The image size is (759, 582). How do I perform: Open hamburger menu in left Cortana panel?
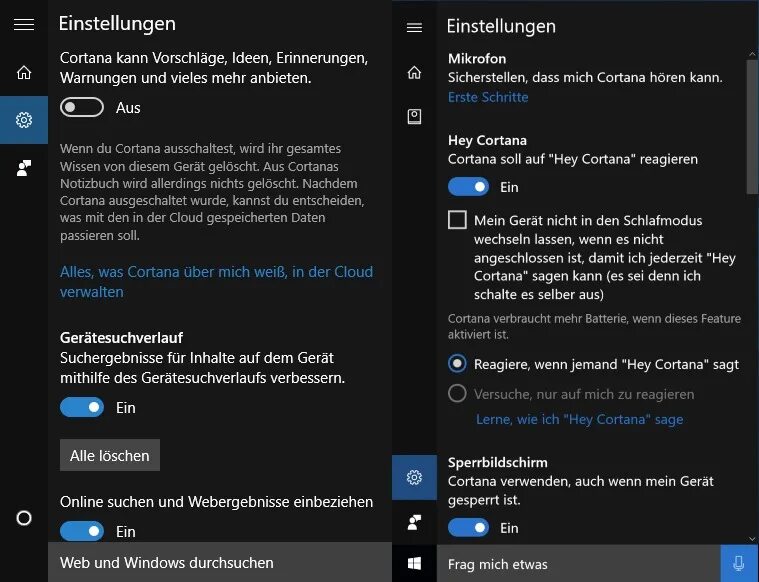click(x=24, y=24)
